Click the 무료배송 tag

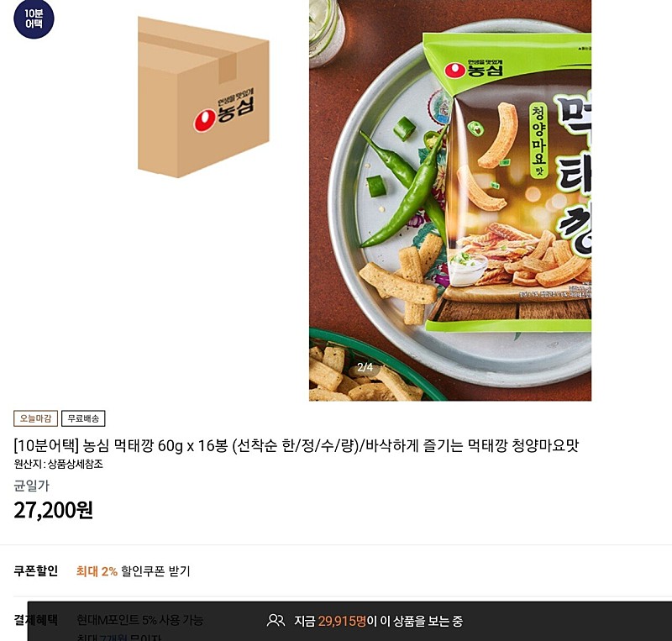coord(83,418)
